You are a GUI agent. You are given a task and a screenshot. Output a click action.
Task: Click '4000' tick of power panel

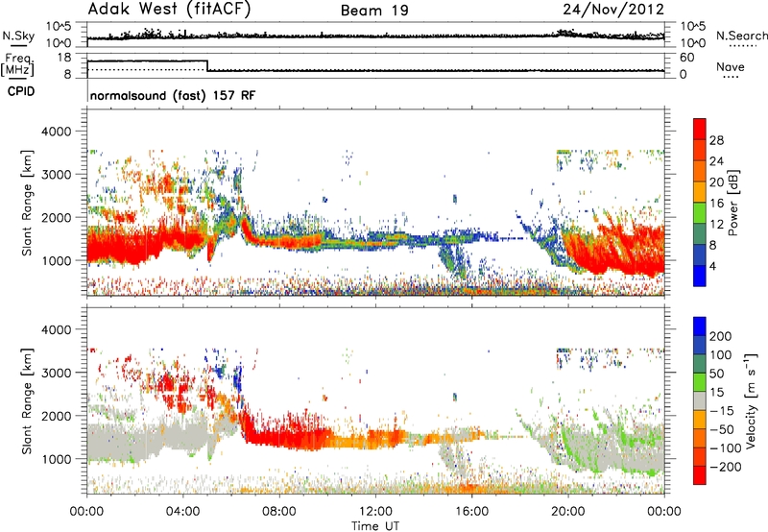[56, 132]
